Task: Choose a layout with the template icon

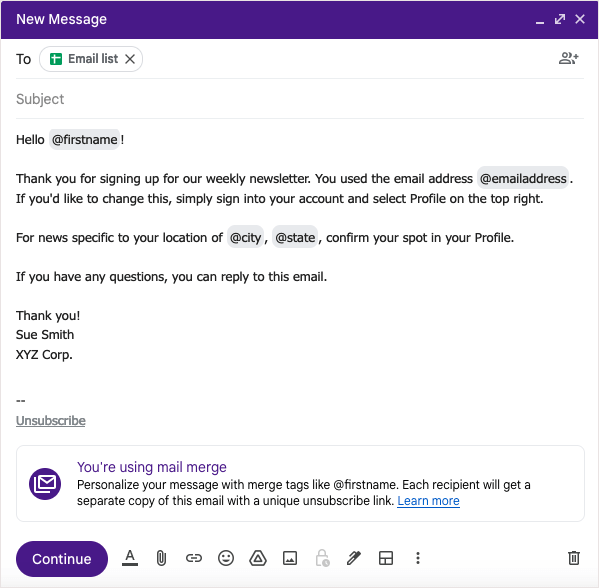Action: coord(386,558)
